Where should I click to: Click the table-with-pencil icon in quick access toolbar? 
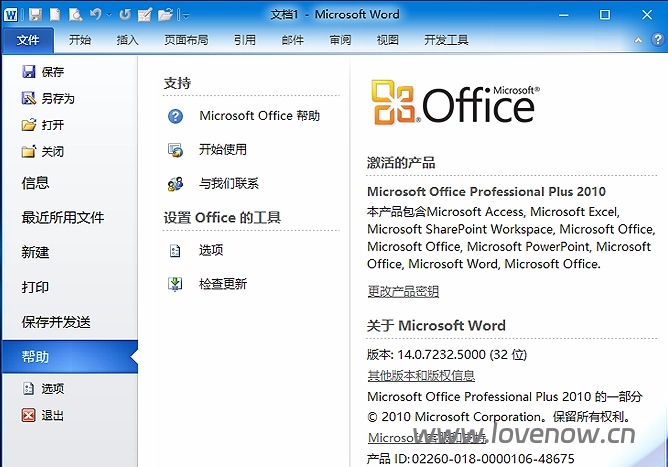(145, 15)
